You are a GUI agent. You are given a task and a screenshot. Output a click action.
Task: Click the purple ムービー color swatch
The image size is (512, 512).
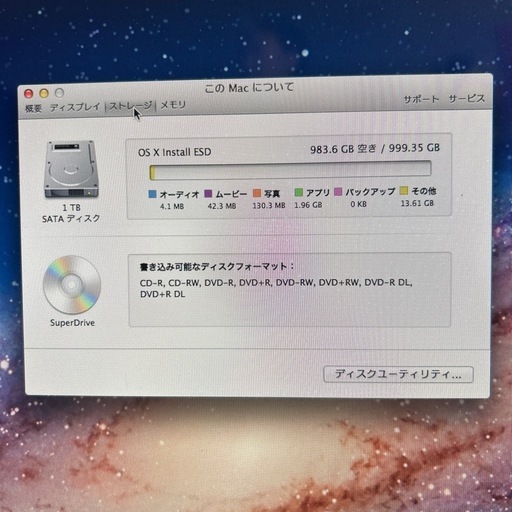pos(208,194)
